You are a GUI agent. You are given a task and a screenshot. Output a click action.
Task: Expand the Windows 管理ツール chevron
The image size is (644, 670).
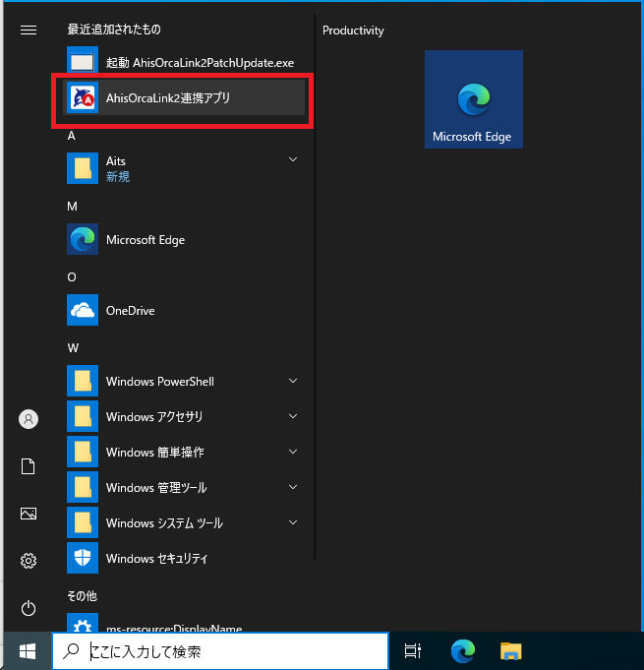pyautogui.click(x=293, y=487)
